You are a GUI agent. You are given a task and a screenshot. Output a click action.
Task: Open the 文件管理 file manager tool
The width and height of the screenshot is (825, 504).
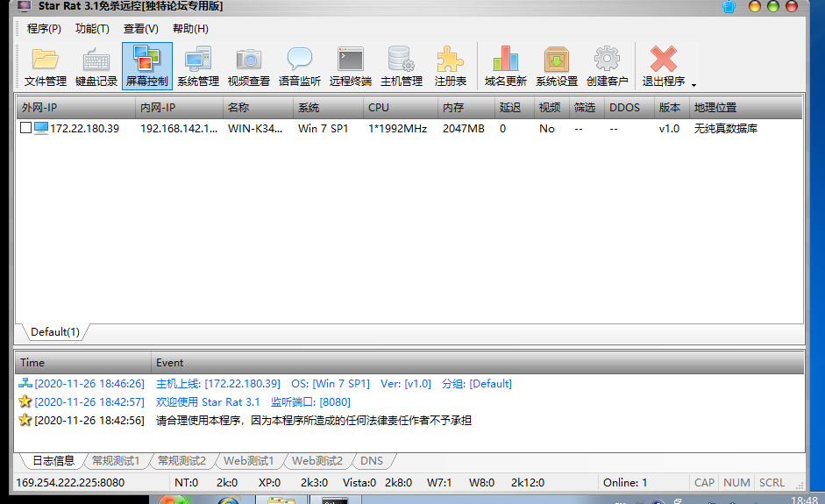click(46, 67)
